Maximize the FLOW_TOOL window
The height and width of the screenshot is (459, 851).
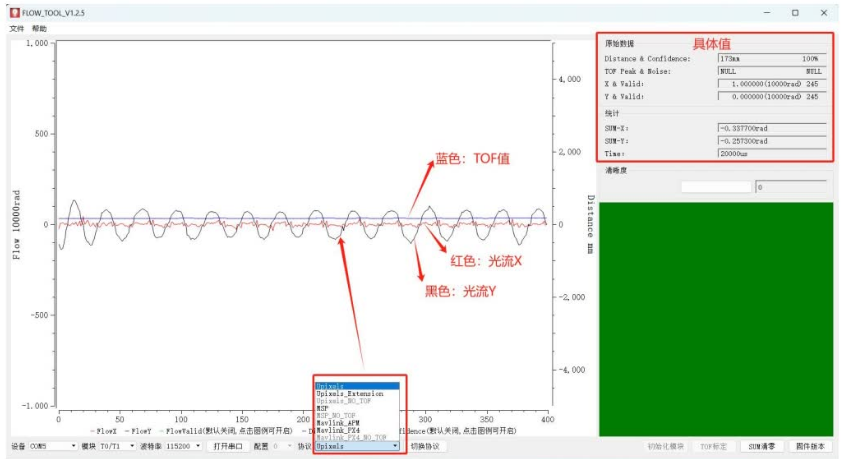[x=795, y=12]
